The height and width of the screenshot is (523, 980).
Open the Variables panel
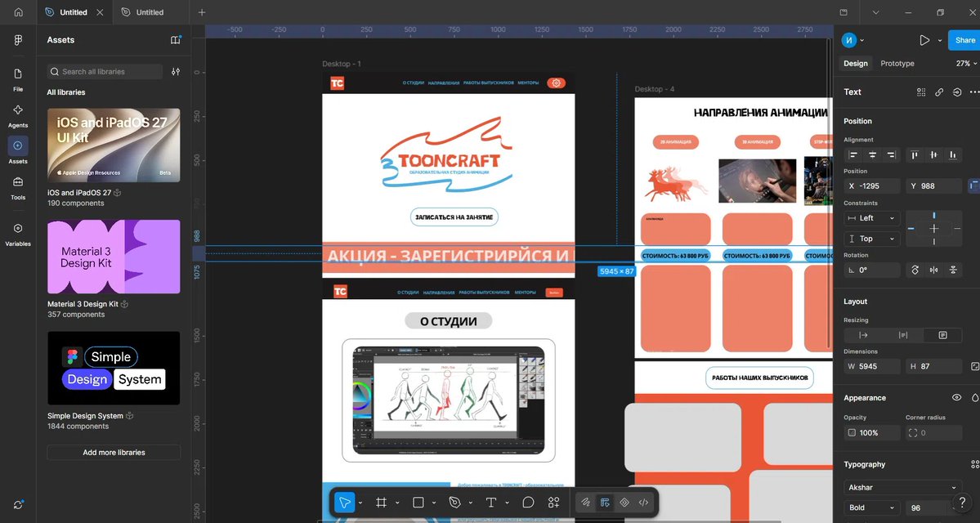[x=18, y=235]
